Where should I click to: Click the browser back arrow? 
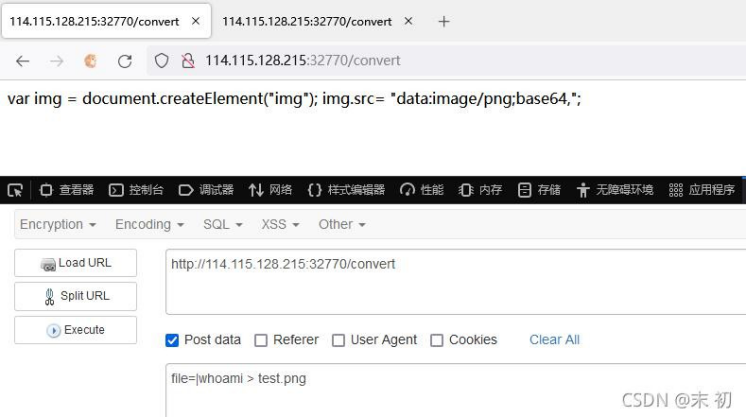click(22, 61)
